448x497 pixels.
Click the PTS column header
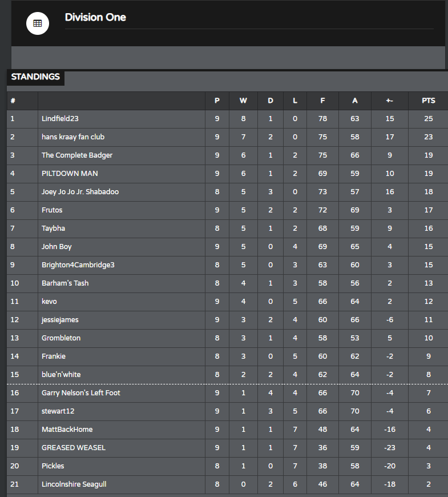[429, 101]
